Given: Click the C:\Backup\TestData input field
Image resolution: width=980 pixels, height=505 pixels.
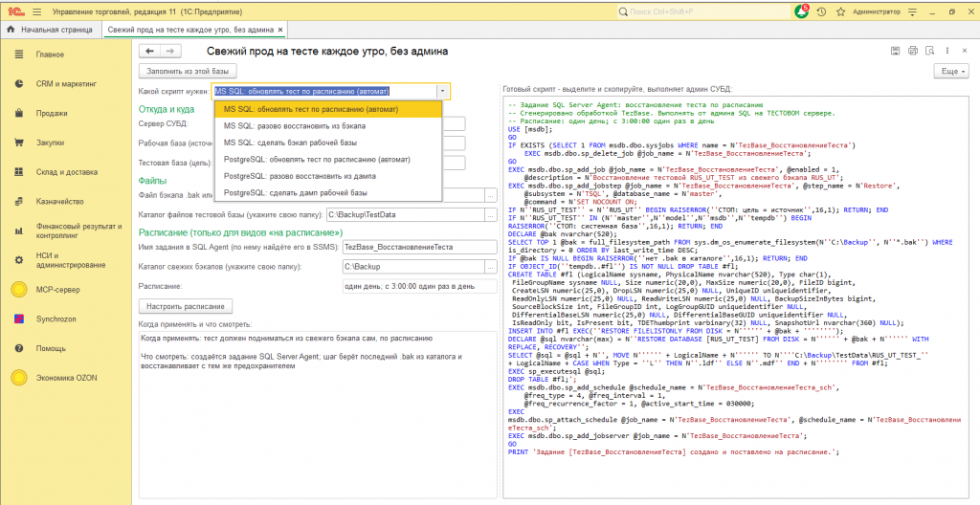Looking at the screenshot, I should pos(405,215).
